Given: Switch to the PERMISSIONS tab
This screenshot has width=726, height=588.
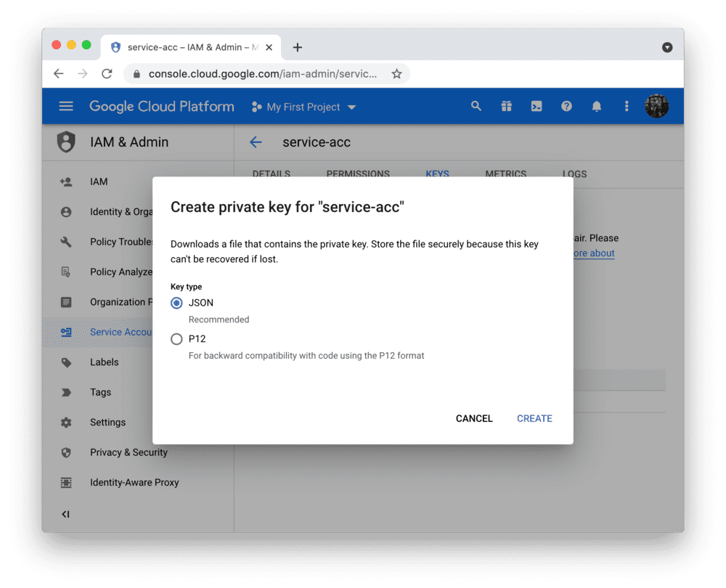Looking at the screenshot, I should (x=358, y=174).
